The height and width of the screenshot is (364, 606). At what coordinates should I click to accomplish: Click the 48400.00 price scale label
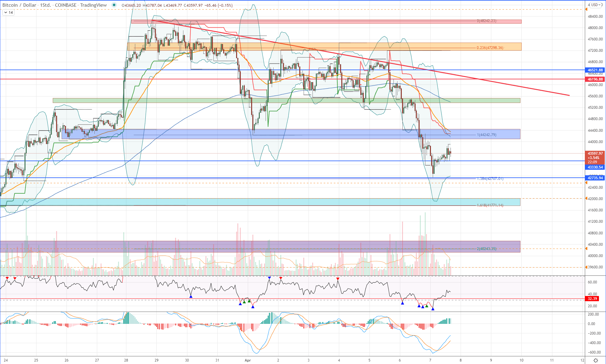coord(595,17)
